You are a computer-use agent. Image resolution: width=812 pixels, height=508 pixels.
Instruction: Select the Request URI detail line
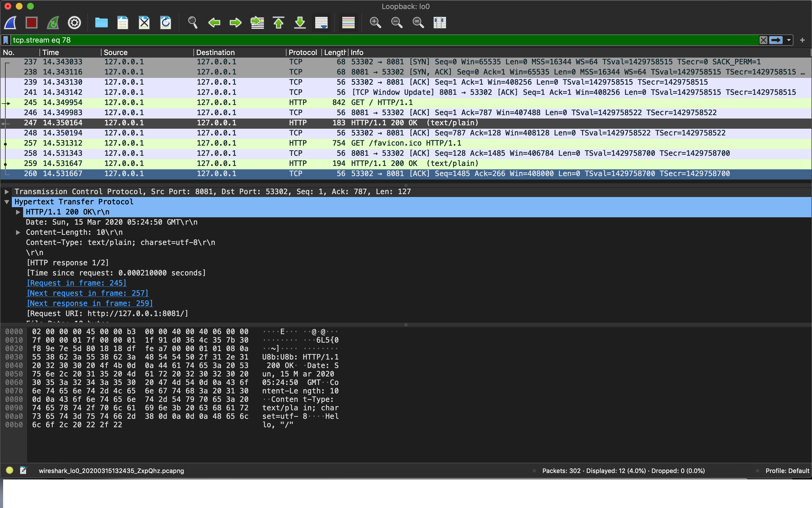click(107, 314)
